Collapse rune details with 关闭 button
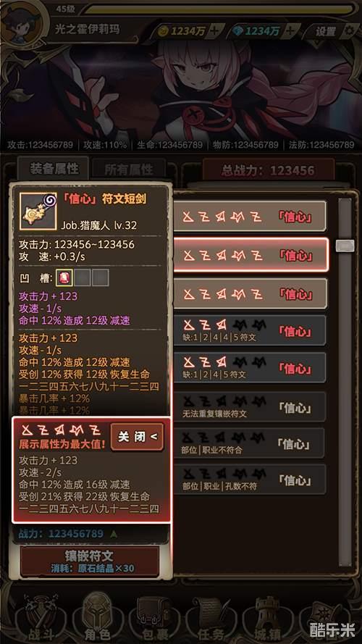The image size is (362, 644). coord(137,437)
